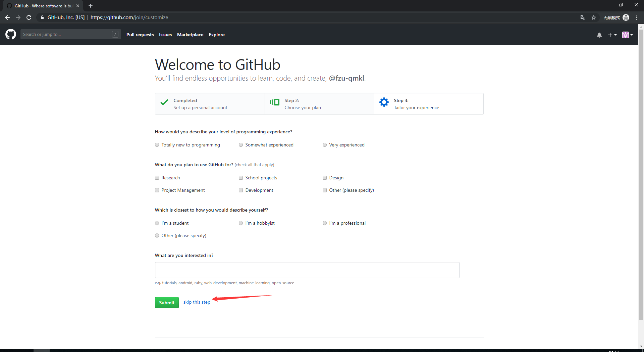The width and height of the screenshot is (644, 352).
Task: Check the Research checkbox
Action: [x=157, y=178]
